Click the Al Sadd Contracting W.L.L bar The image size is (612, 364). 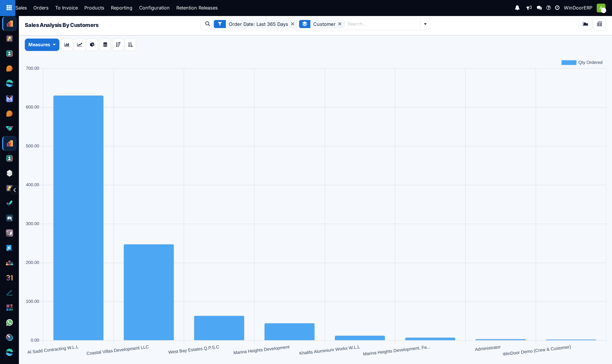tap(78, 218)
